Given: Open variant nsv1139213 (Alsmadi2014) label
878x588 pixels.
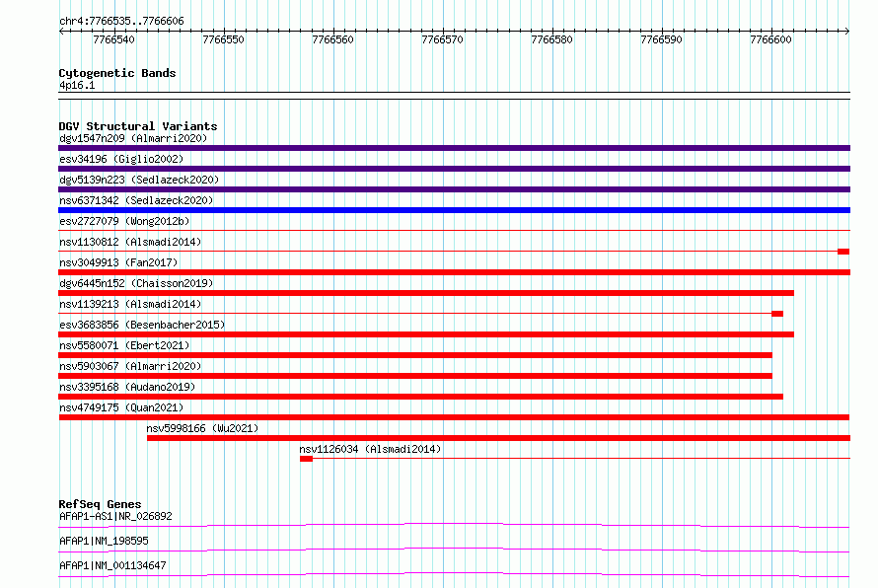Looking at the screenshot, I should pos(130,304).
